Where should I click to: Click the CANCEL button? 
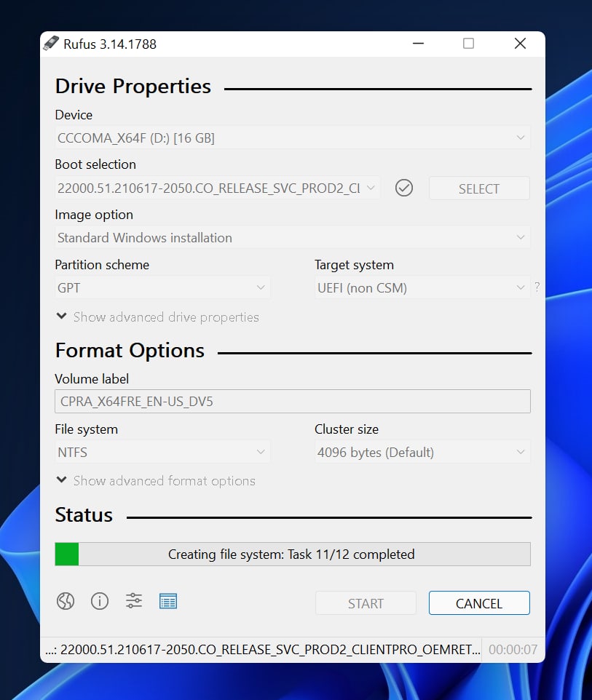(479, 603)
